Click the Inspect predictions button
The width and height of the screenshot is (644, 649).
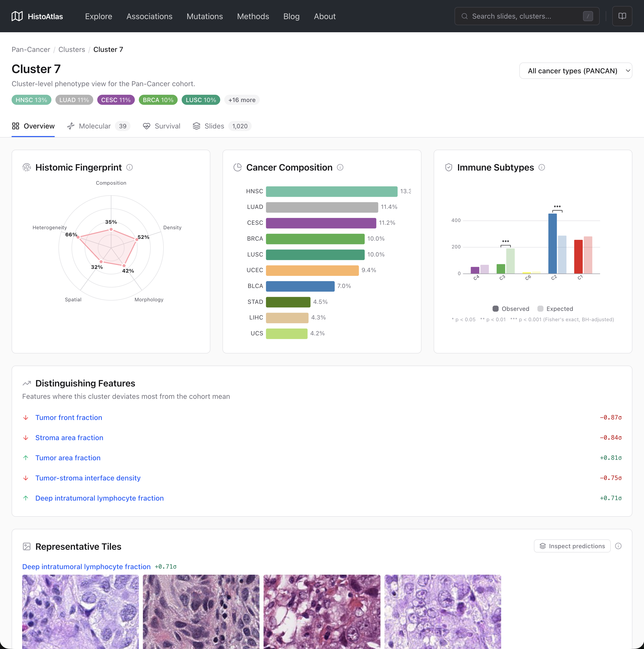click(x=572, y=546)
